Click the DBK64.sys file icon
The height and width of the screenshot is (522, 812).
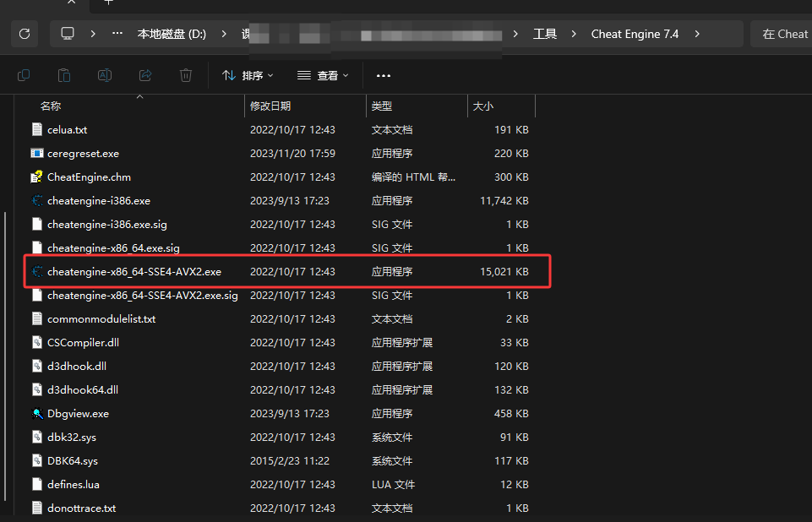click(37, 460)
